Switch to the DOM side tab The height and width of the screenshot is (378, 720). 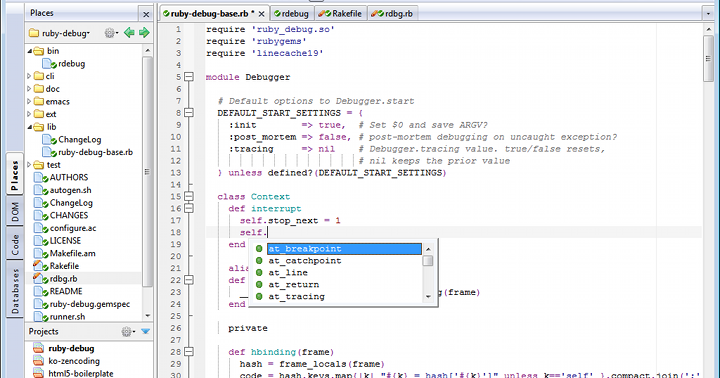click(15, 212)
